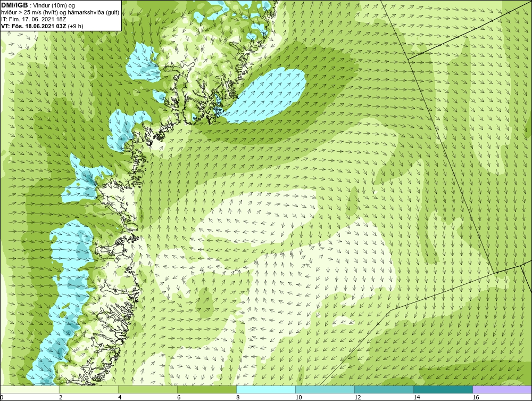
Task: Click the 0–2 m/s pale yellow legend swatch
Action: coord(30,389)
